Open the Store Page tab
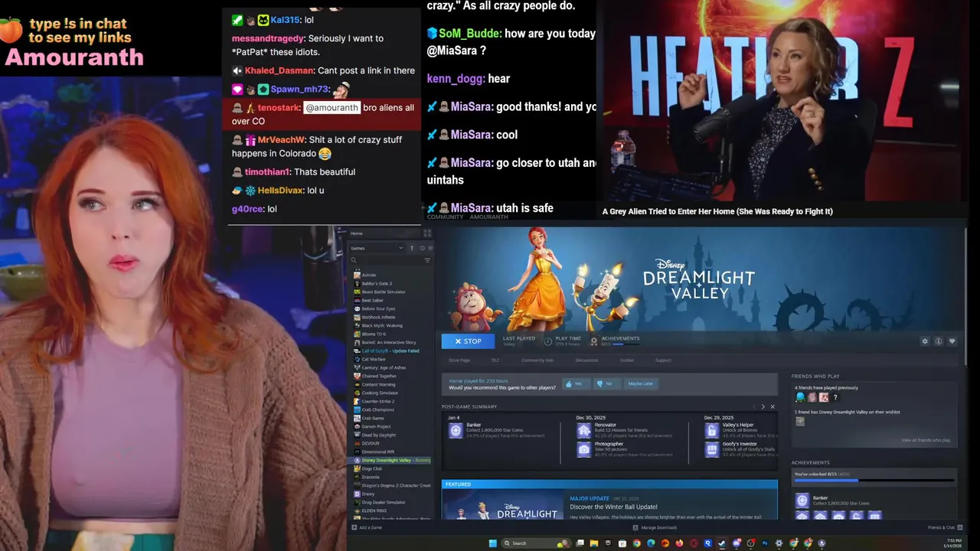 459,360
